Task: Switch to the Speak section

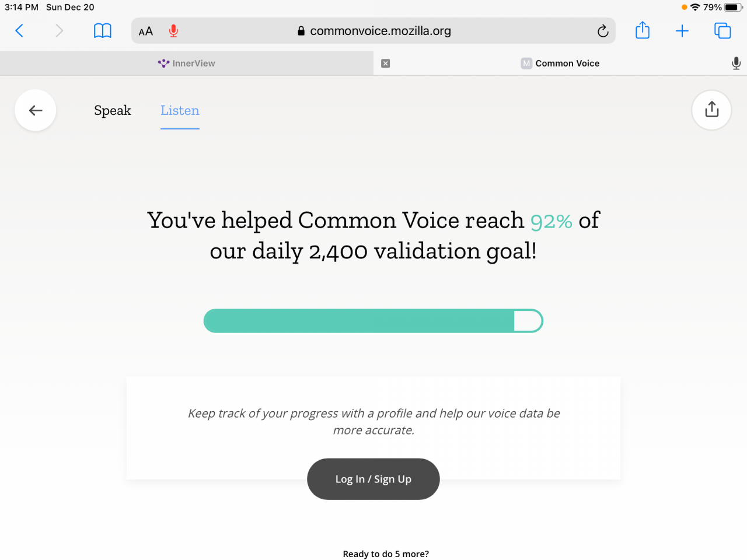Action: coord(113,110)
